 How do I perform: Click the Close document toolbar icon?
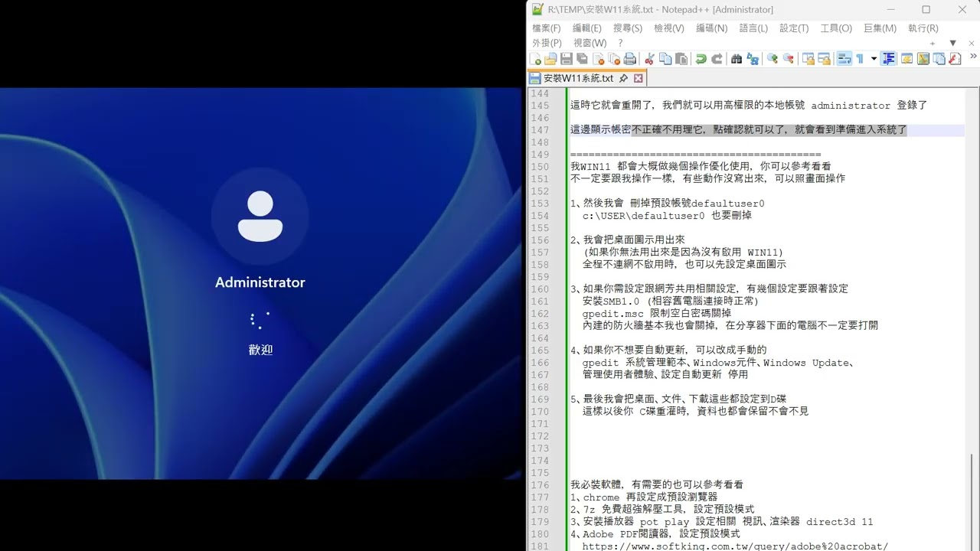(x=599, y=59)
